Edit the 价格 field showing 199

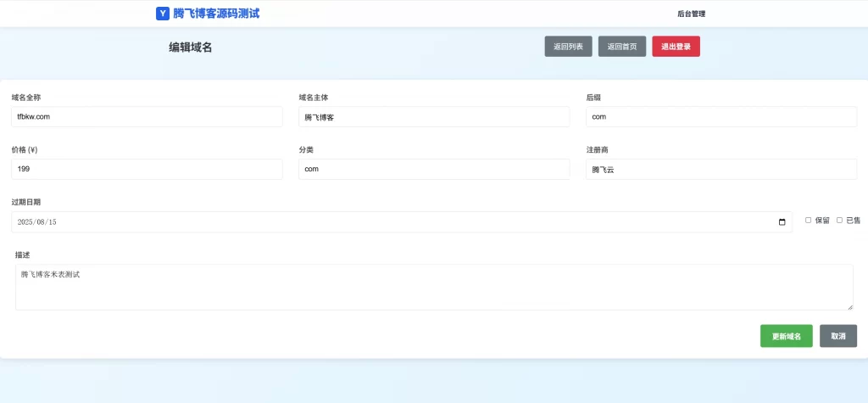click(x=147, y=170)
